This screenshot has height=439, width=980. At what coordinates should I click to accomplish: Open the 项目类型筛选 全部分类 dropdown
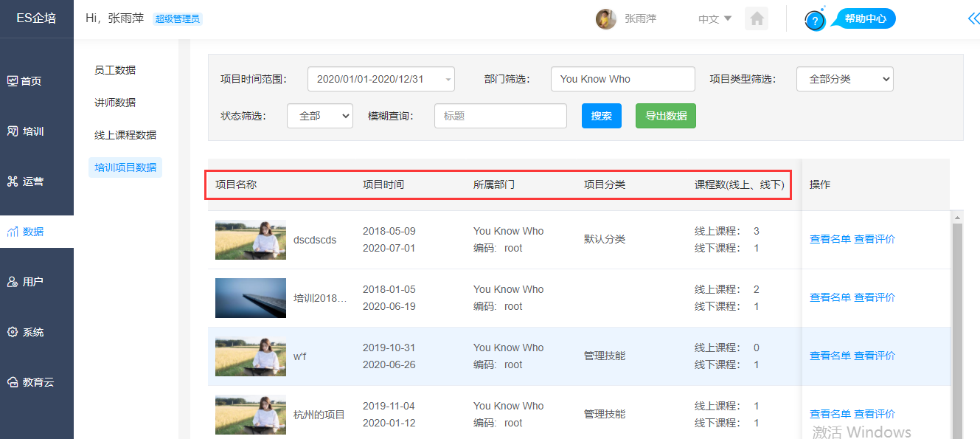(845, 79)
